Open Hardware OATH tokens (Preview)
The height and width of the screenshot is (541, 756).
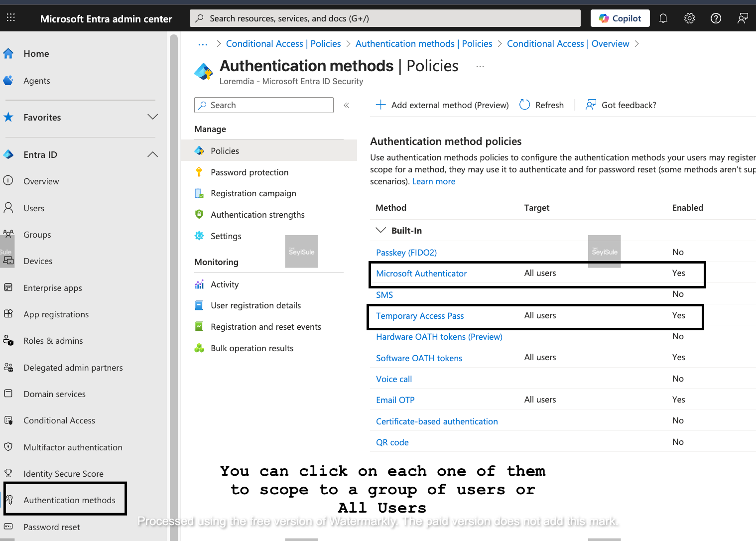click(439, 337)
